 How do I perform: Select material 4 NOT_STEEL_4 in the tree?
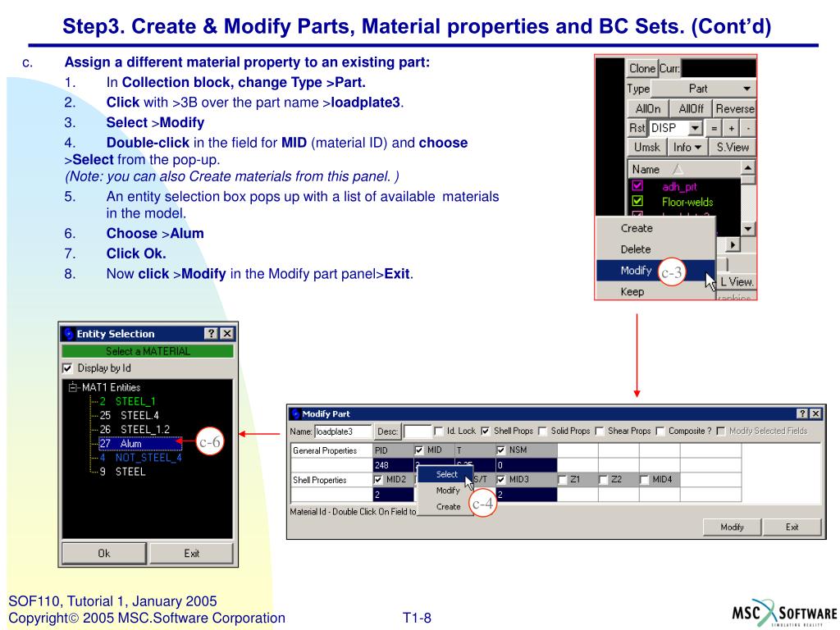click(140, 458)
